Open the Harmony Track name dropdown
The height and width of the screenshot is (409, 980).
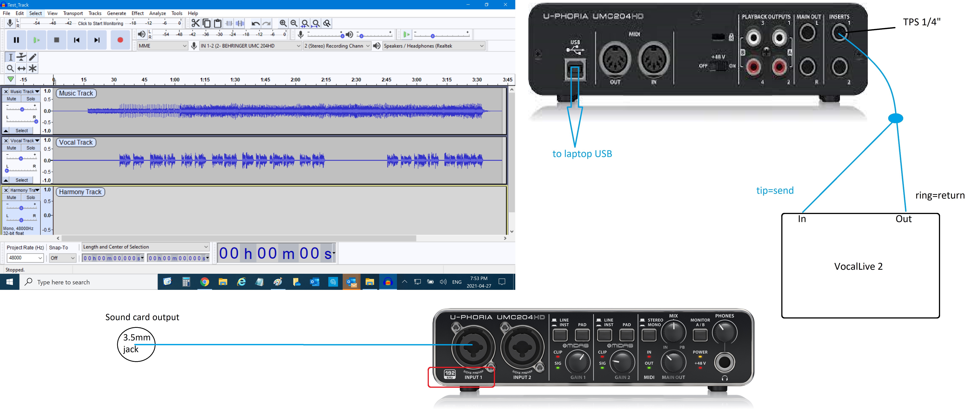click(x=25, y=190)
